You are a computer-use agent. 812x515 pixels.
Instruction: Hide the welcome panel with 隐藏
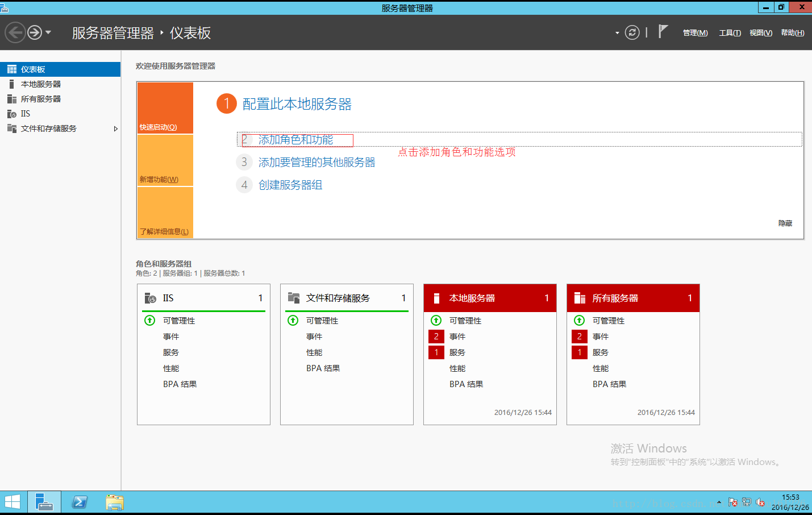(x=785, y=223)
